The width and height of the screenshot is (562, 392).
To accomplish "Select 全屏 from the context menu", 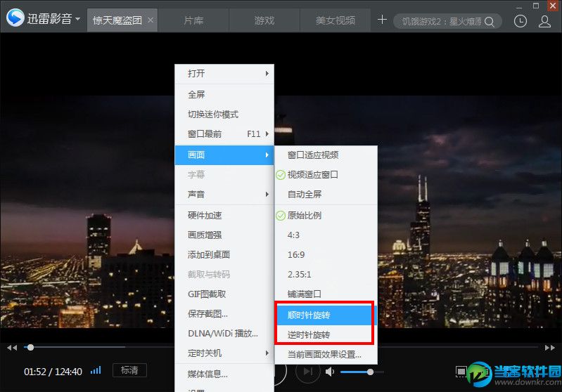I will tap(224, 95).
